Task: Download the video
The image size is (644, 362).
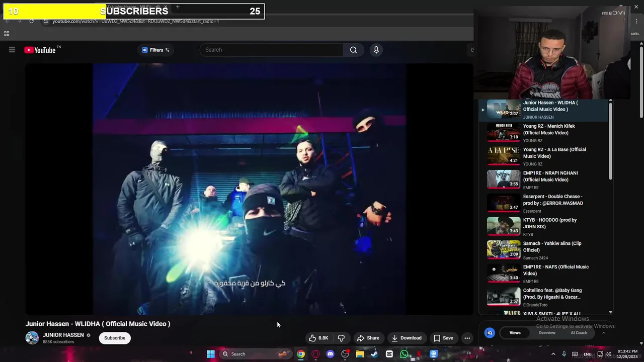Action: coord(407,338)
